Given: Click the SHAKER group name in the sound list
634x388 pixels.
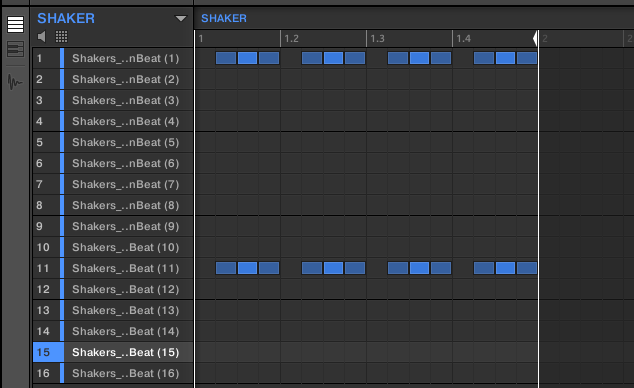Looking at the screenshot, I should click(66, 18).
